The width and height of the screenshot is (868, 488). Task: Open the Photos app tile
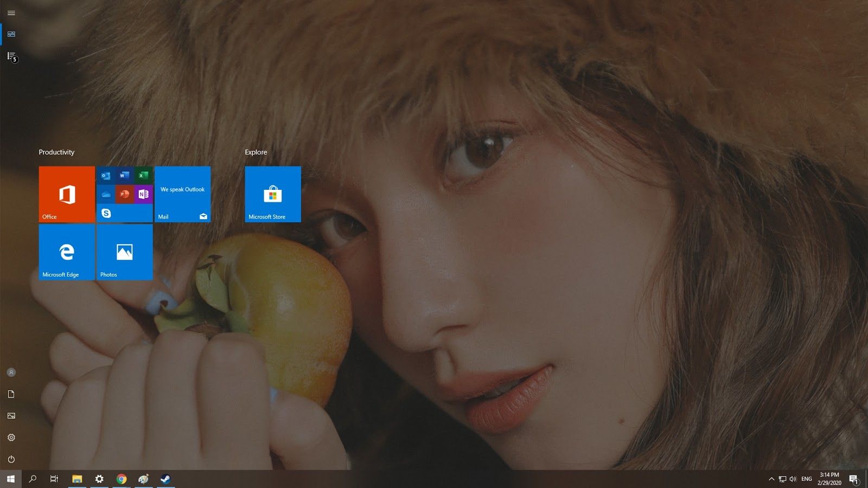(124, 251)
